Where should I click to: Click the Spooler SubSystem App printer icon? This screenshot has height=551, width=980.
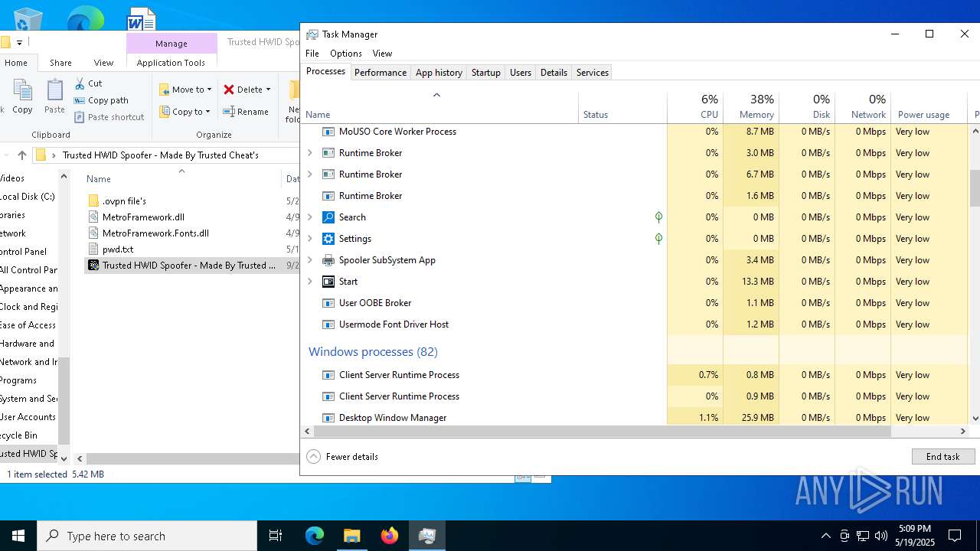point(328,260)
